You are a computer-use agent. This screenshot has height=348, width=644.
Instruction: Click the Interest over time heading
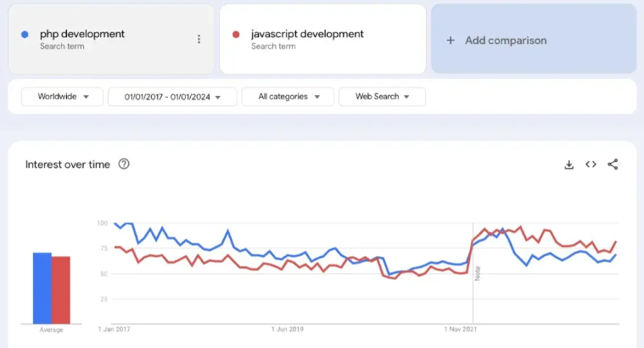coord(68,165)
